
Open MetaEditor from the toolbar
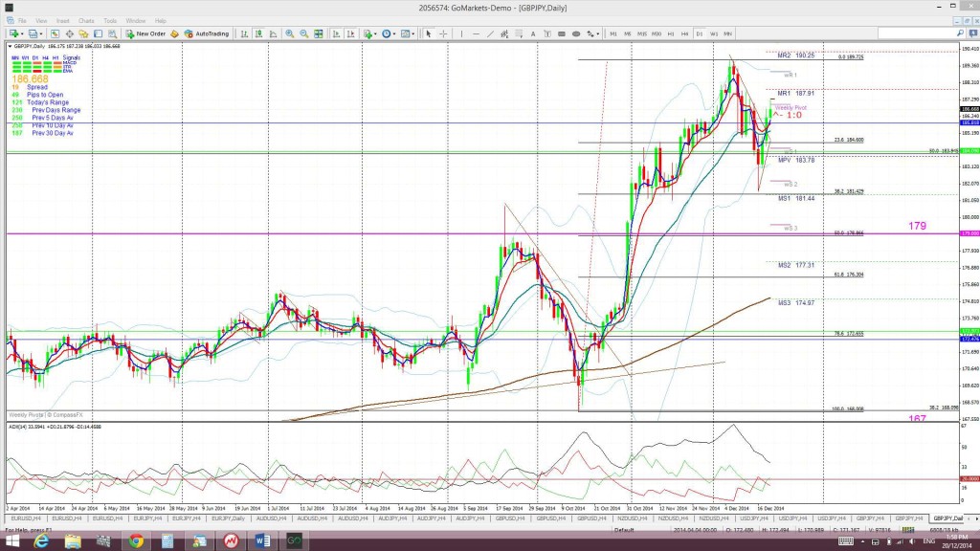174,33
